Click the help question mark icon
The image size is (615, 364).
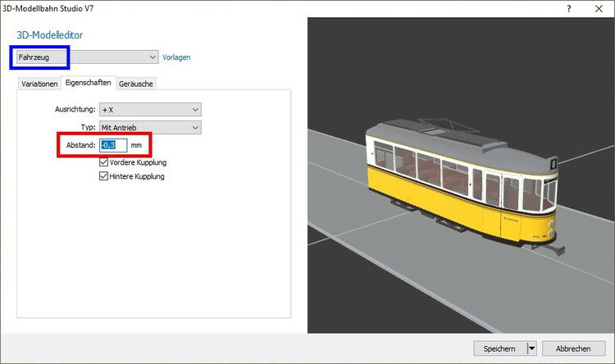[x=569, y=9]
